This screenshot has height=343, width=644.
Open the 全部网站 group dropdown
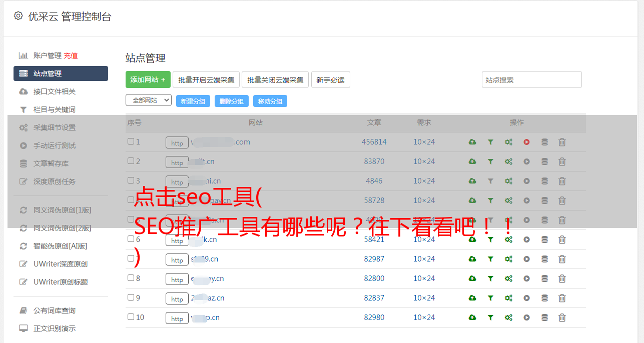pyautogui.click(x=149, y=100)
